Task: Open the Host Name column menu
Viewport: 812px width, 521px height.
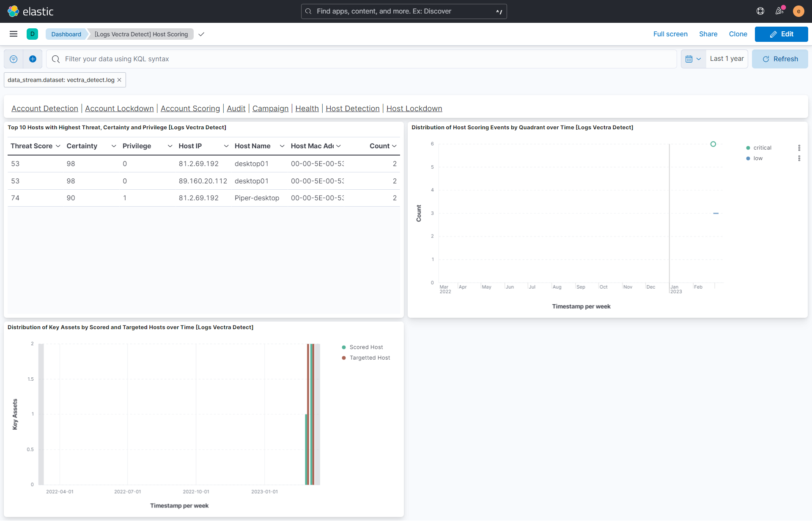Action: 282,146
